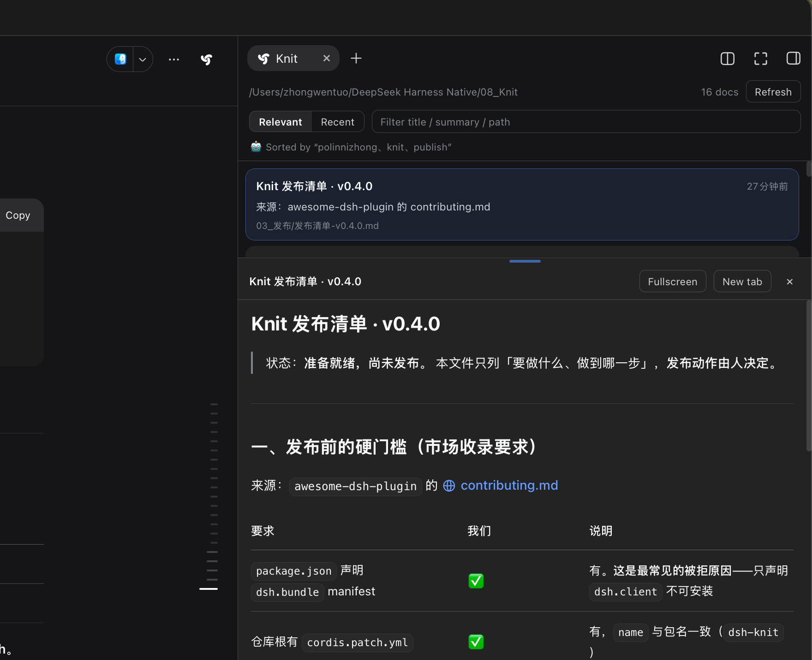This screenshot has height=660, width=812.
Task: Open the dropdown arrow beside Finder icon
Action: (143, 59)
